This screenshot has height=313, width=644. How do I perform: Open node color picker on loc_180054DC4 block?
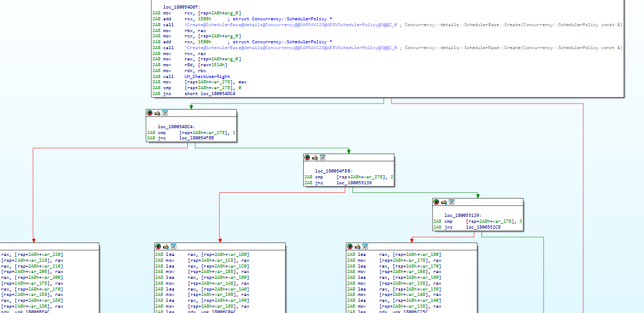click(149, 113)
